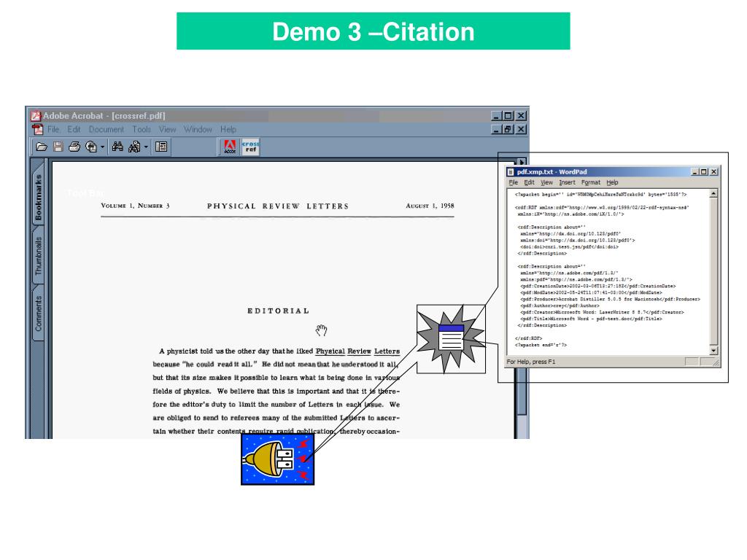747x560 pixels.
Task: Click the WordPad document icon in title bar
Action: [x=511, y=172]
